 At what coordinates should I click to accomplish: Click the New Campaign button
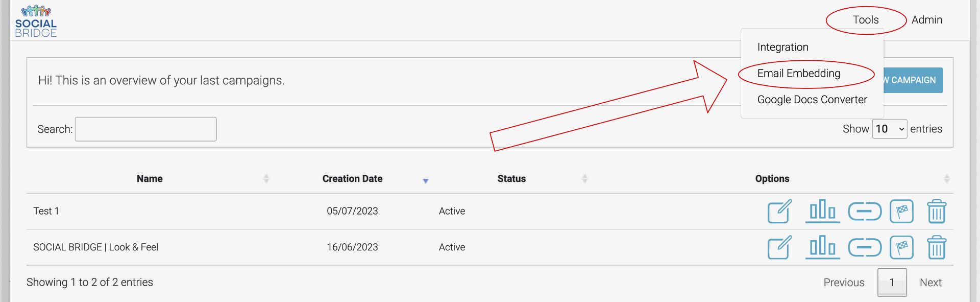click(913, 80)
